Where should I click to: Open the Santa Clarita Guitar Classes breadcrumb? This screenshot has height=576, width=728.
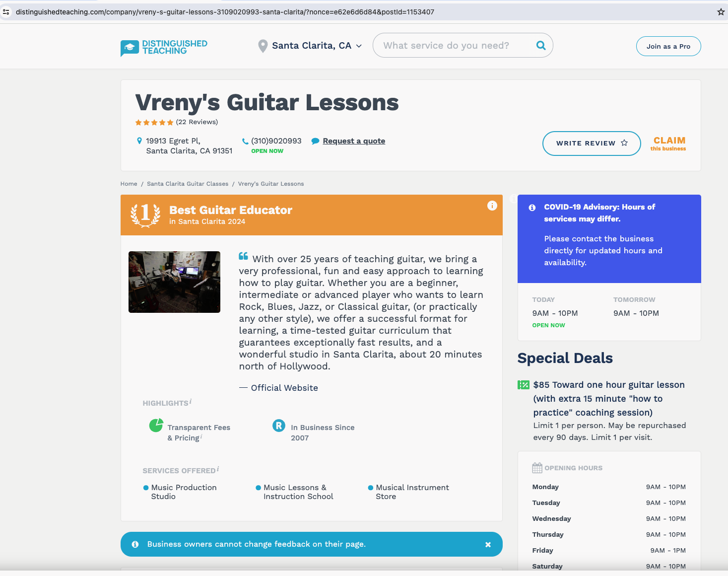point(188,184)
